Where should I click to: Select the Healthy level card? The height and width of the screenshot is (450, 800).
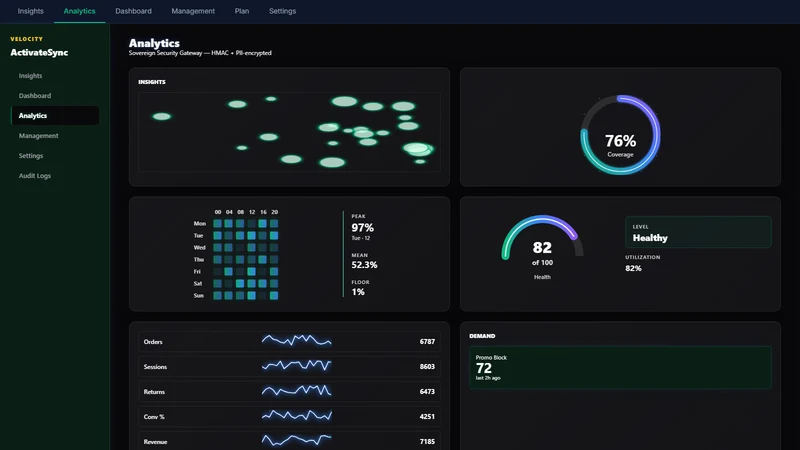(698, 232)
